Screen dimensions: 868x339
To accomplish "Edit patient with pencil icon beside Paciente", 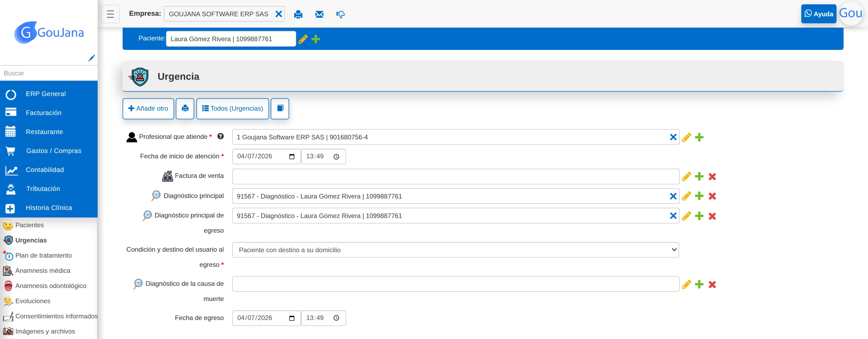I will [x=303, y=39].
